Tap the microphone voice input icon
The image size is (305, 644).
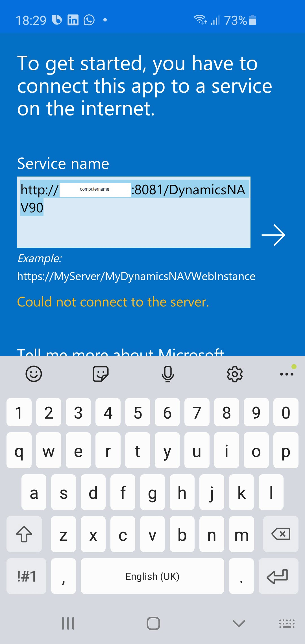[168, 374]
